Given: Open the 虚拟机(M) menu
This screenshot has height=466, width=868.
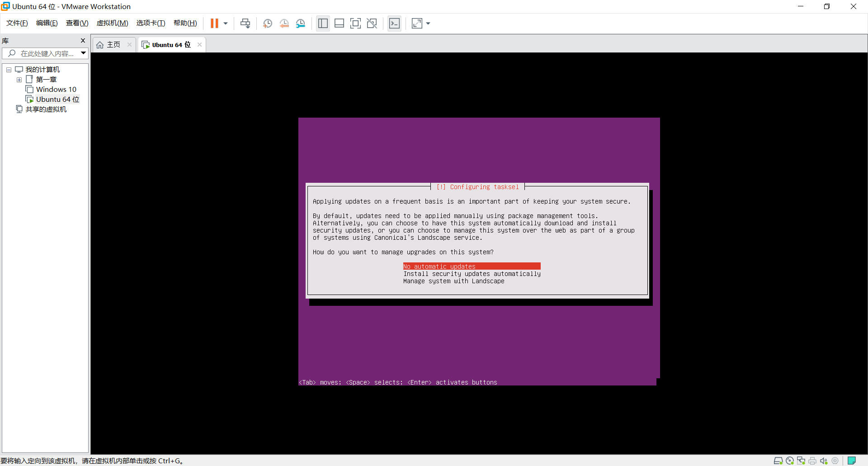Looking at the screenshot, I should click(x=113, y=23).
